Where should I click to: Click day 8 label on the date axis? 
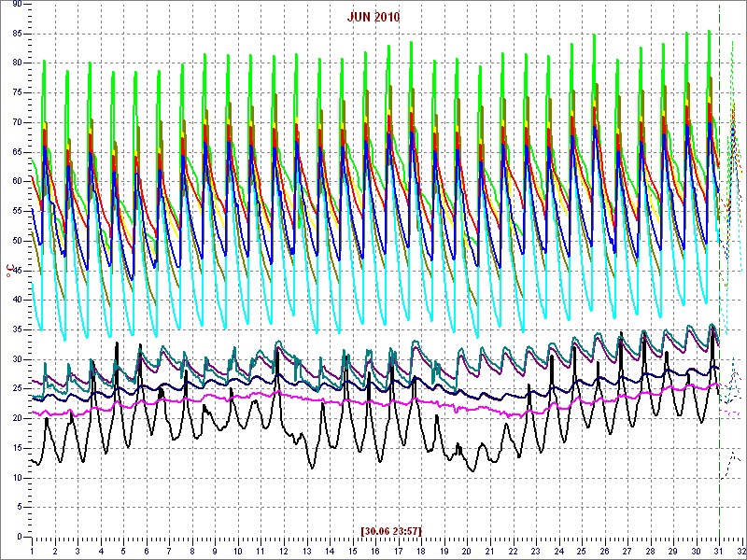coord(192,551)
